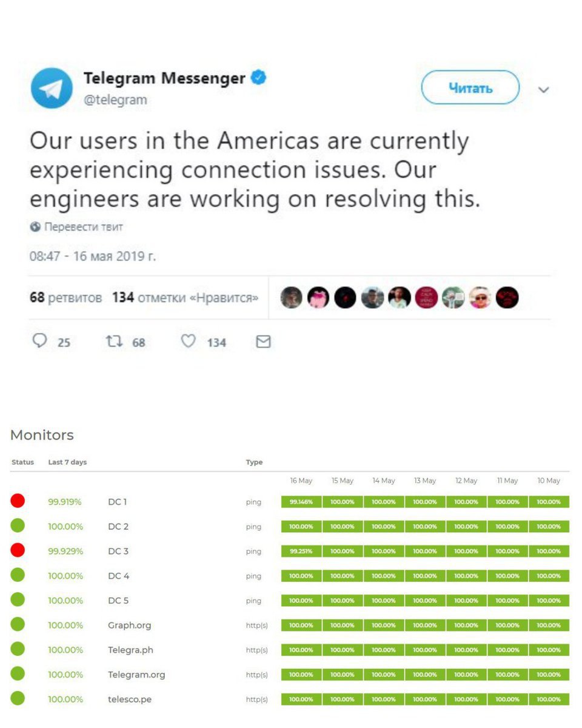Screen dimensions: 582x728
Task: Click the 99.146% uptime cell for 16 May
Action: (x=301, y=502)
